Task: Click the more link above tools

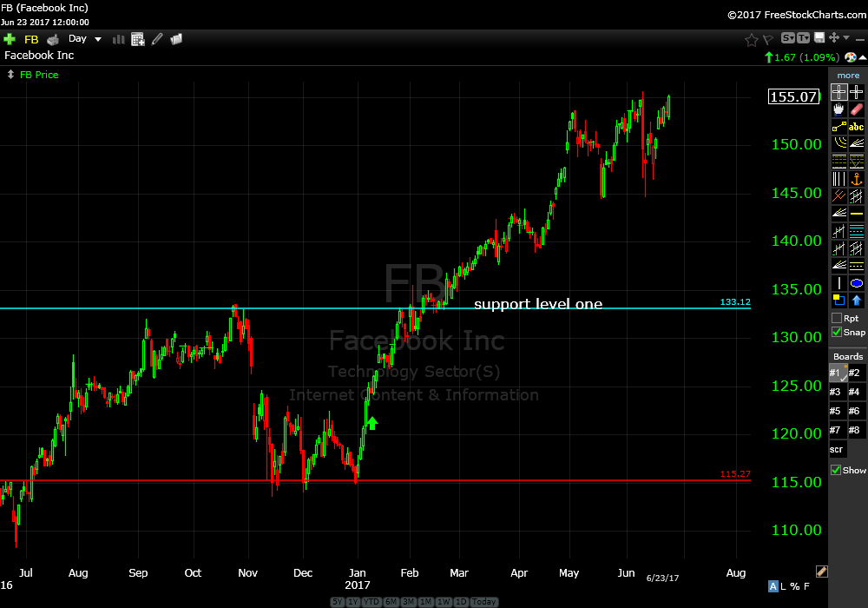Action: click(x=848, y=76)
